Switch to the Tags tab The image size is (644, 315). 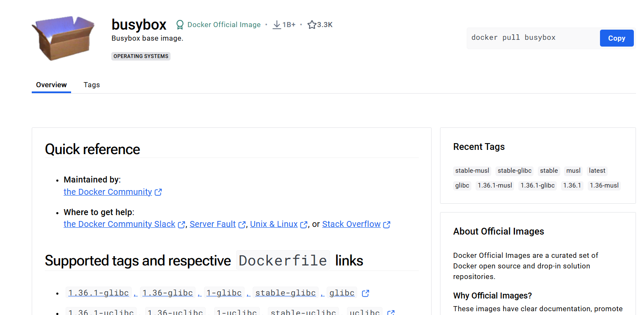[91, 85]
